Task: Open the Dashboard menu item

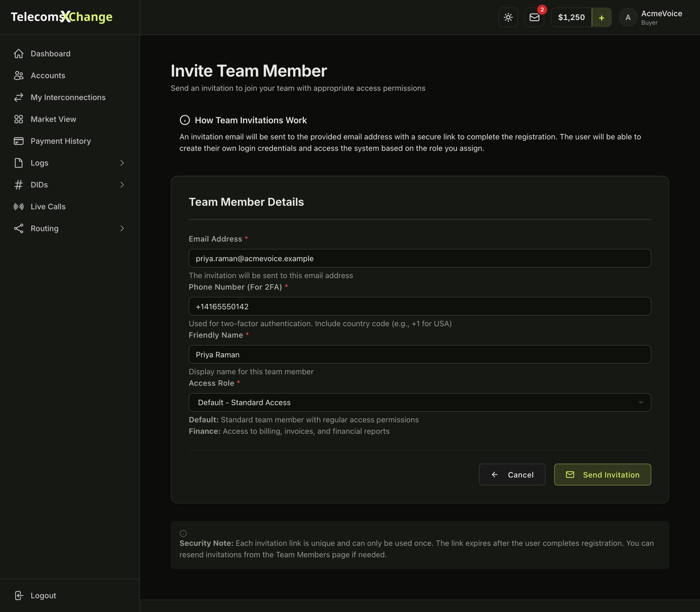Action: click(70, 54)
